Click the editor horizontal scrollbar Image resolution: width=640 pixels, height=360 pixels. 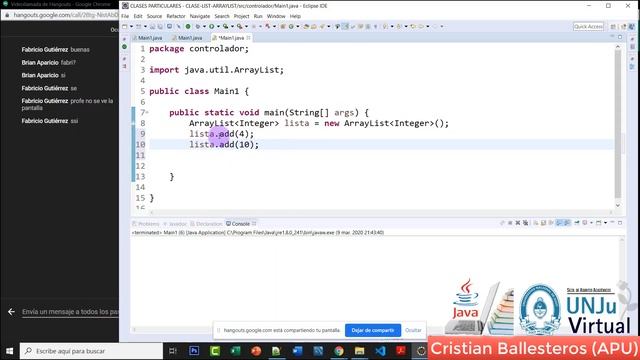click(380, 212)
